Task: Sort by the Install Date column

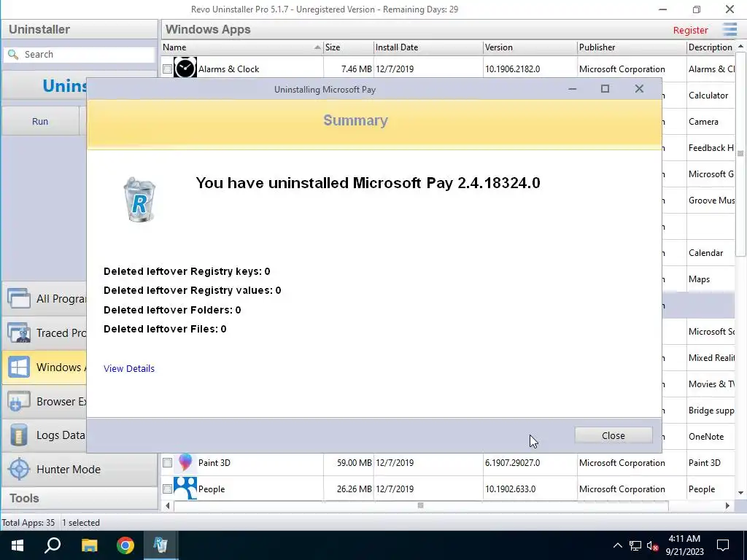Action: [427, 47]
